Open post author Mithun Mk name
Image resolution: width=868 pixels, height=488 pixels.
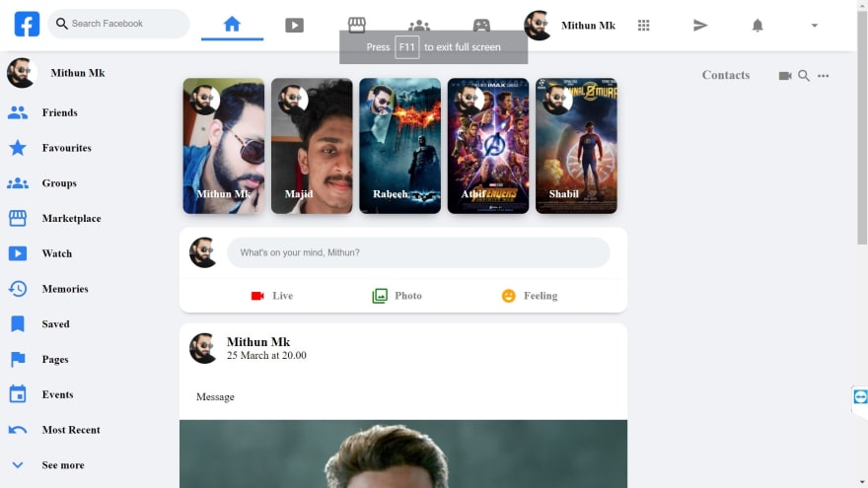(258, 342)
